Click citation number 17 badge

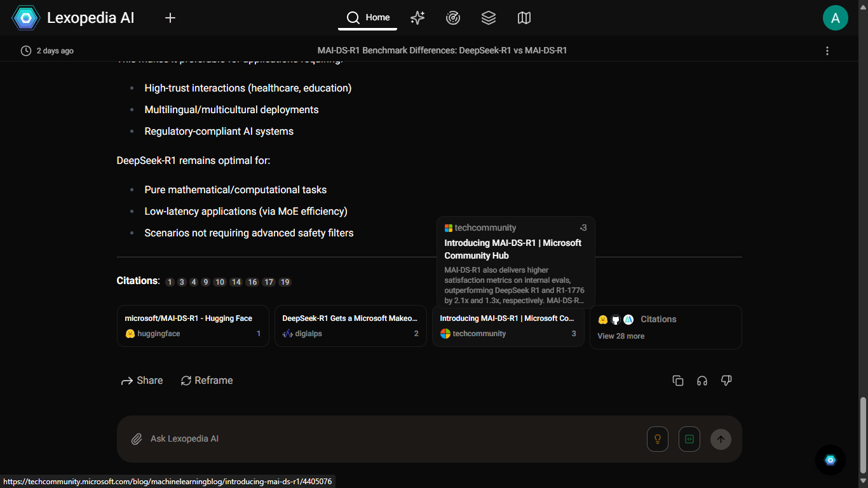(269, 282)
